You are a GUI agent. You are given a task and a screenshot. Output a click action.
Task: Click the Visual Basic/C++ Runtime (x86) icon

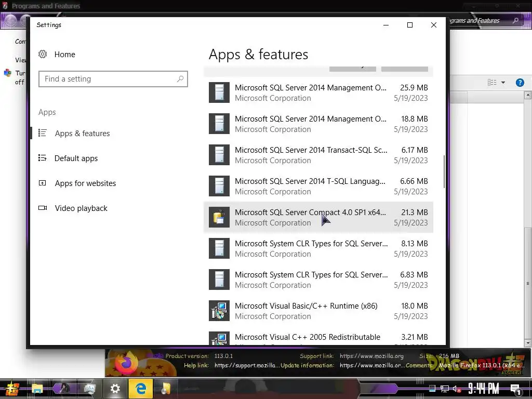tap(219, 311)
